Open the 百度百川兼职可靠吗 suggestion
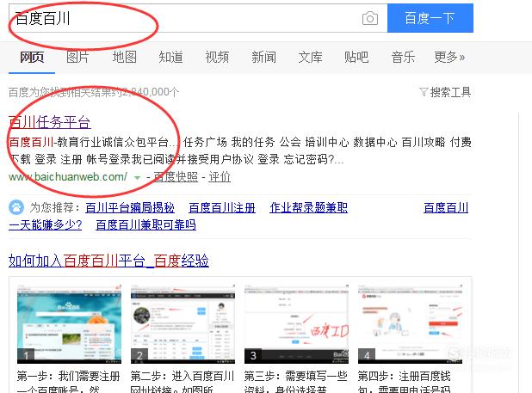This screenshot has width=532, height=393. [x=145, y=225]
